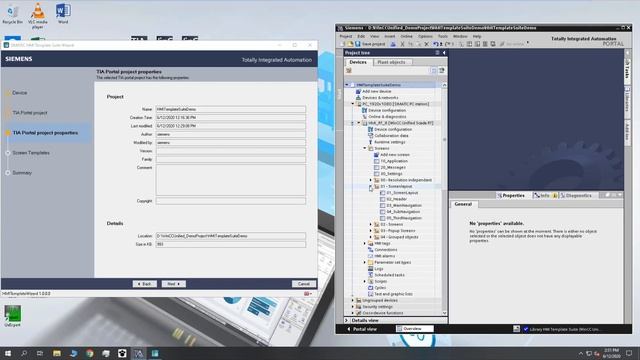The height and width of the screenshot is (360, 640).
Task: Open Text and graphic lists item
Action: [393, 294]
